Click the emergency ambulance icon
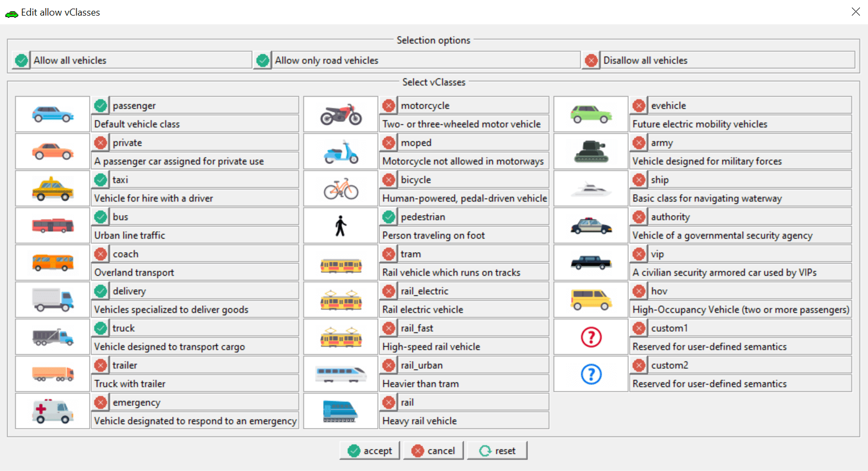 click(52, 411)
